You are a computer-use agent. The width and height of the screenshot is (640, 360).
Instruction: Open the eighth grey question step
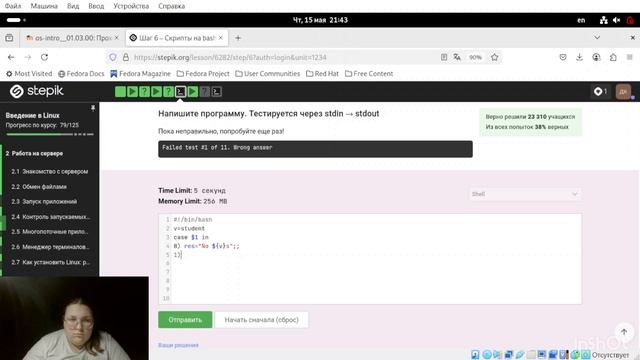(x=204, y=91)
